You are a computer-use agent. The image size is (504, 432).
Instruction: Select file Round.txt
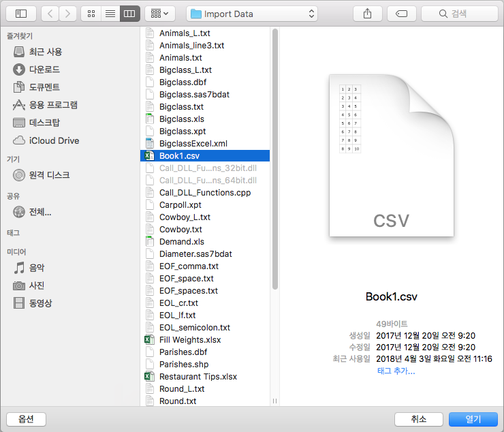205,401
